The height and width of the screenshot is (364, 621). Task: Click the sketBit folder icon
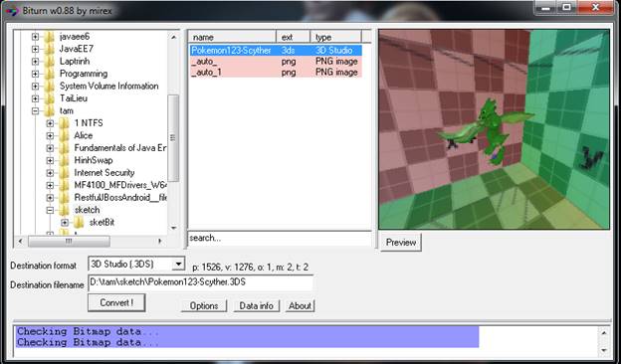[x=79, y=223]
